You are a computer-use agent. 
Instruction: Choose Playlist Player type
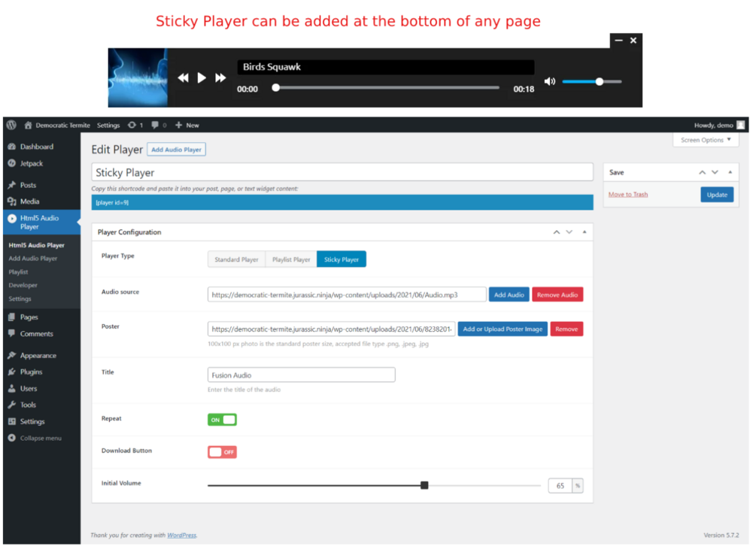291,259
